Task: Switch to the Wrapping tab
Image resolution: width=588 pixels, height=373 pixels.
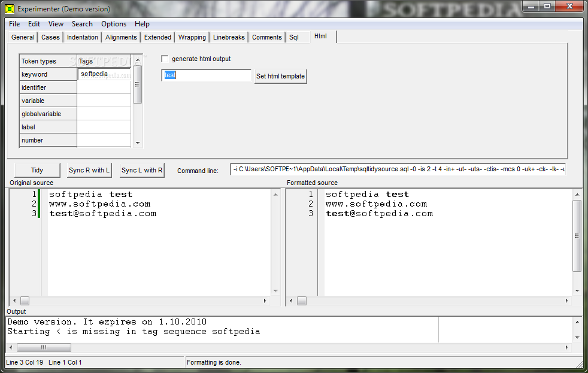Action: tap(192, 37)
